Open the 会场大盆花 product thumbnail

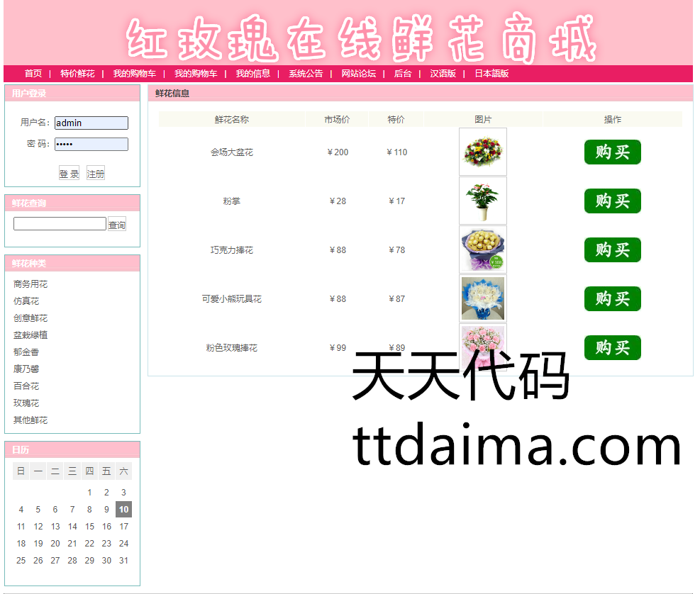click(x=483, y=152)
